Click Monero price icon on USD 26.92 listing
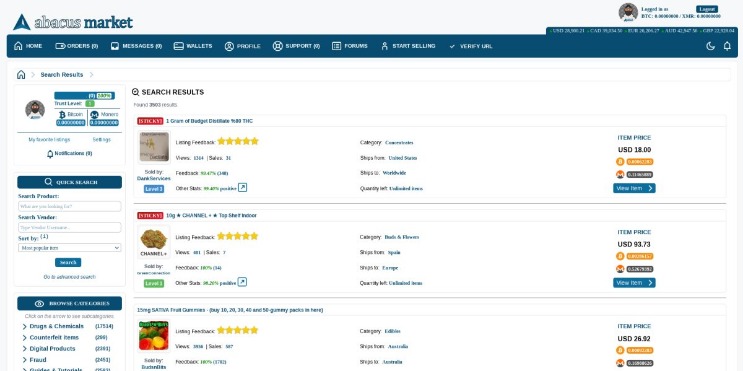Viewport: 743px width, 371px height. (x=620, y=363)
